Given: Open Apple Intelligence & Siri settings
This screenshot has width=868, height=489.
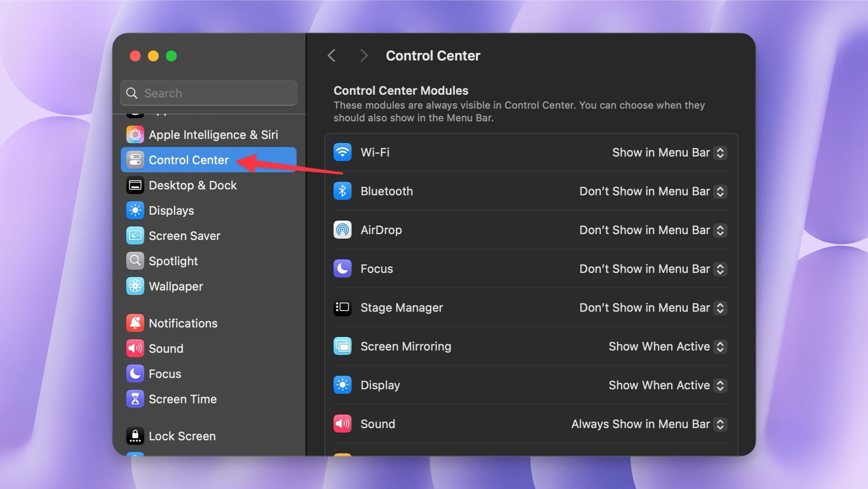Looking at the screenshot, I should coord(213,134).
